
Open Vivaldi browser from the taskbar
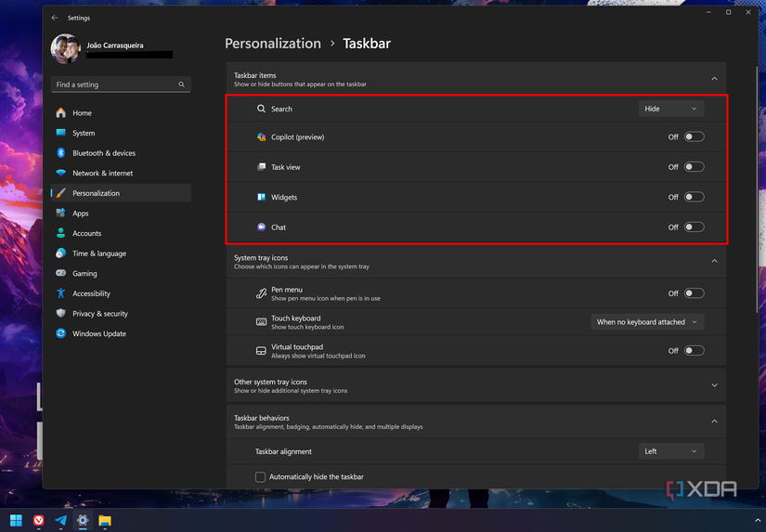[x=39, y=520]
